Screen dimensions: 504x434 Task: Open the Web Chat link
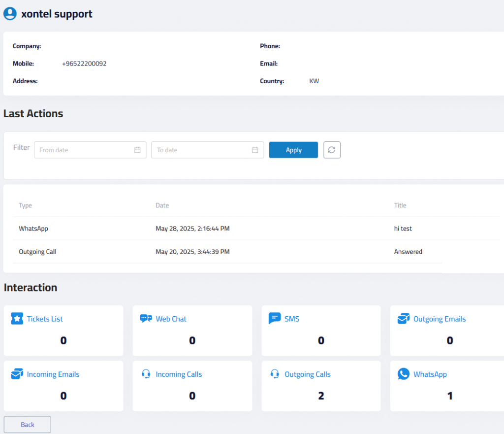click(171, 319)
